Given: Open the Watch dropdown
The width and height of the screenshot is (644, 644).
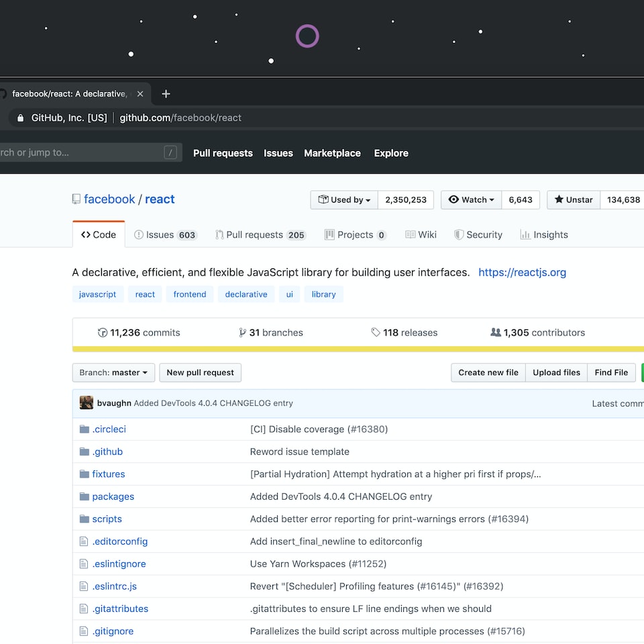Looking at the screenshot, I should [471, 200].
